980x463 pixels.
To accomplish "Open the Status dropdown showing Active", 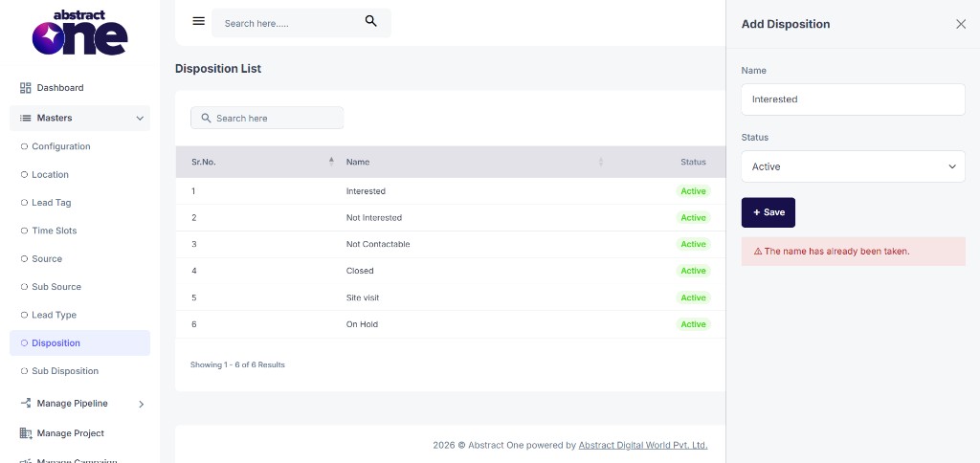I will click(x=853, y=166).
